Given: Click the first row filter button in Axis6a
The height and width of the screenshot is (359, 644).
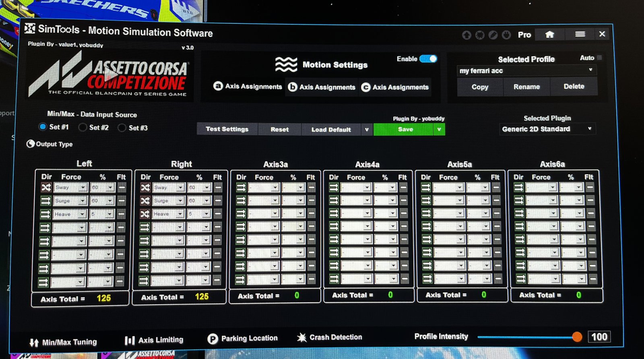Looking at the screenshot, I should click(x=590, y=187).
